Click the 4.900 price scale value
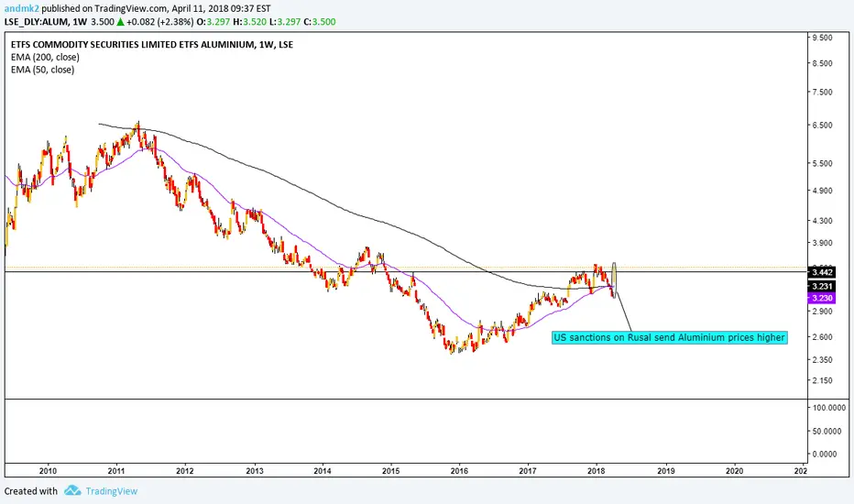This screenshot has width=854, height=504. click(x=823, y=191)
